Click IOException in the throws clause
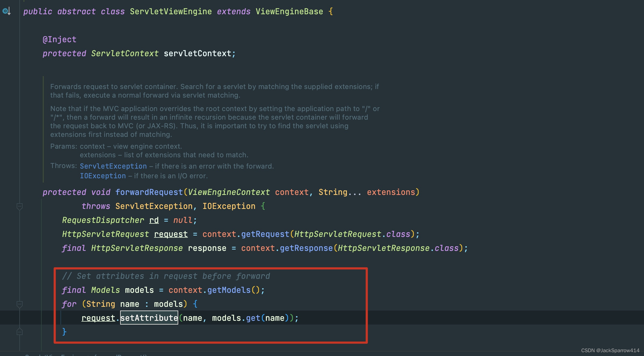This screenshot has width=644, height=356. (229, 206)
